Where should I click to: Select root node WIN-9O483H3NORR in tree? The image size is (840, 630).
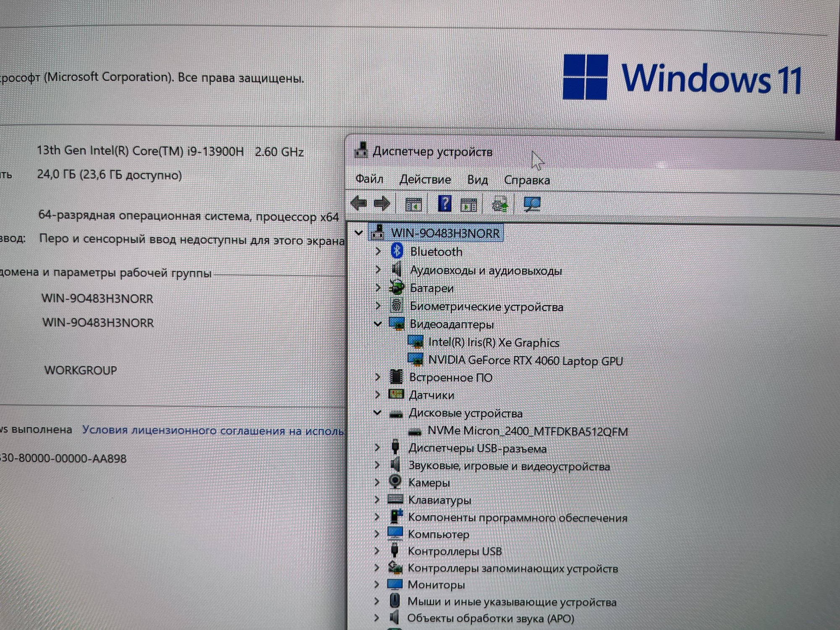coord(445,233)
